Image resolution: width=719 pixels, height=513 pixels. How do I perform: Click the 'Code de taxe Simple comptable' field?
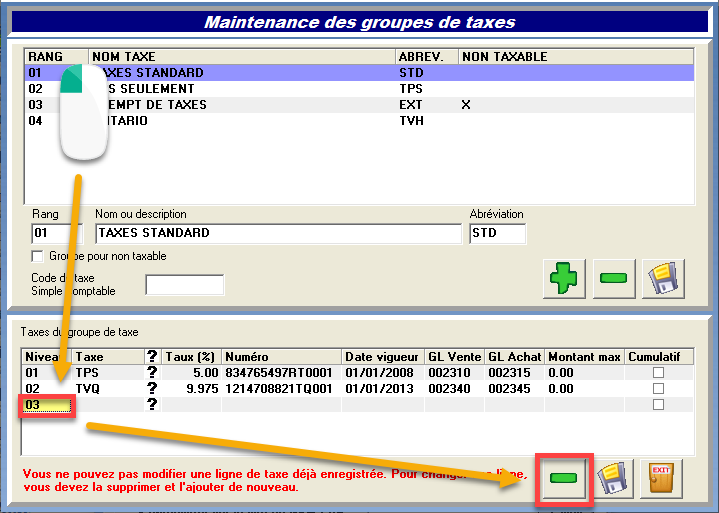185,285
